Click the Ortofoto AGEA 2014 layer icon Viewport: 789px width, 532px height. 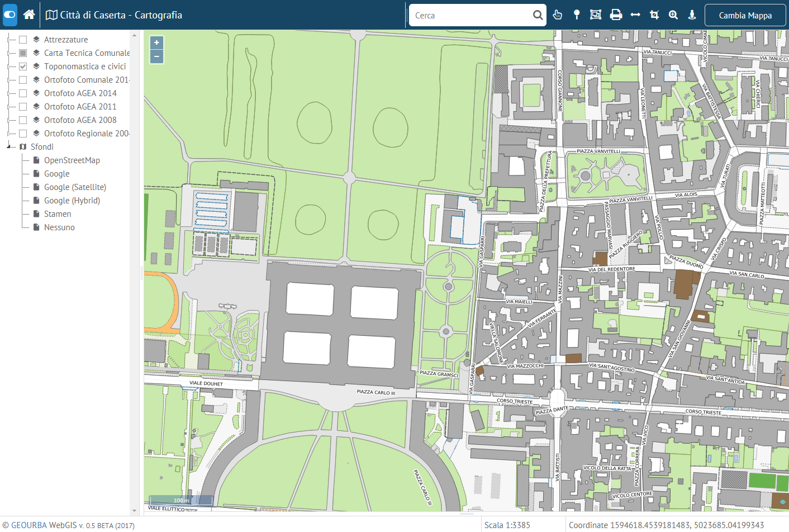click(36, 93)
